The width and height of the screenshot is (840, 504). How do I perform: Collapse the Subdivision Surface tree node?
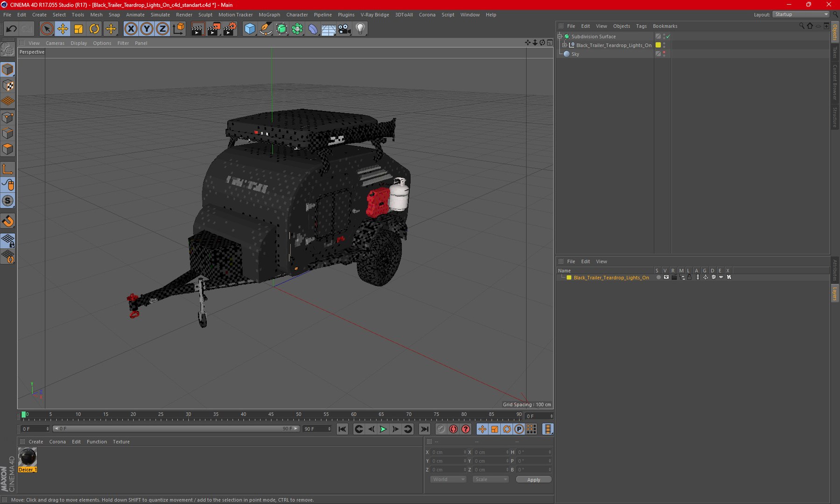coord(560,36)
